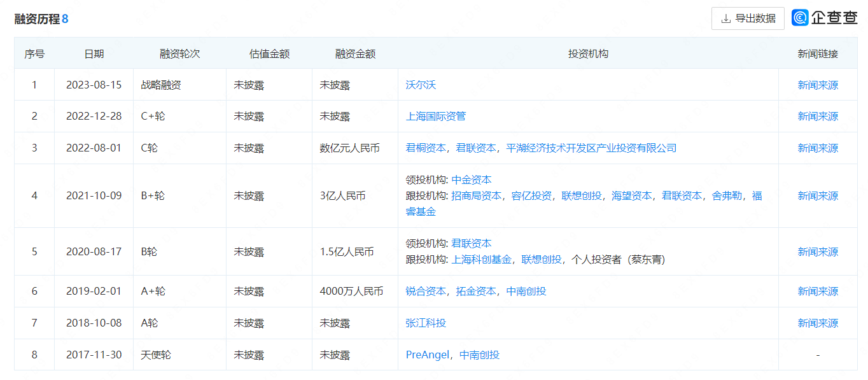Open 新闻来源 for A+轮 row
Image resolution: width=868 pixels, height=380 pixels.
(x=818, y=292)
